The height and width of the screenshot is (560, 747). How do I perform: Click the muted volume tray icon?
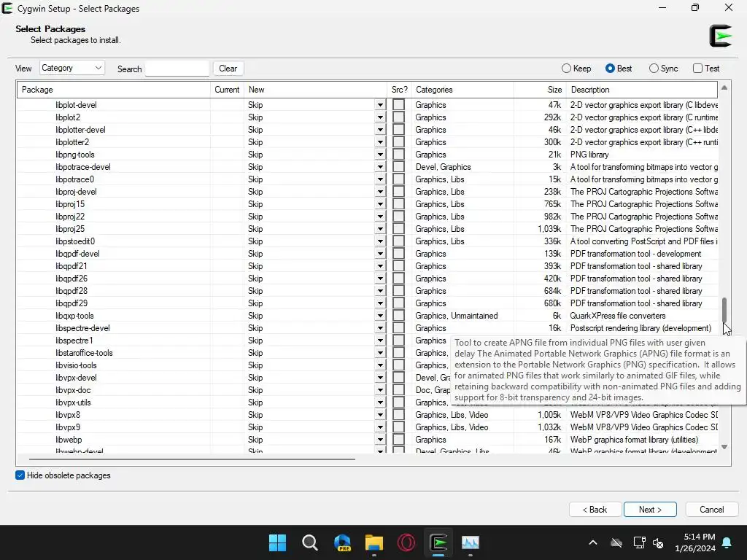pos(659,542)
